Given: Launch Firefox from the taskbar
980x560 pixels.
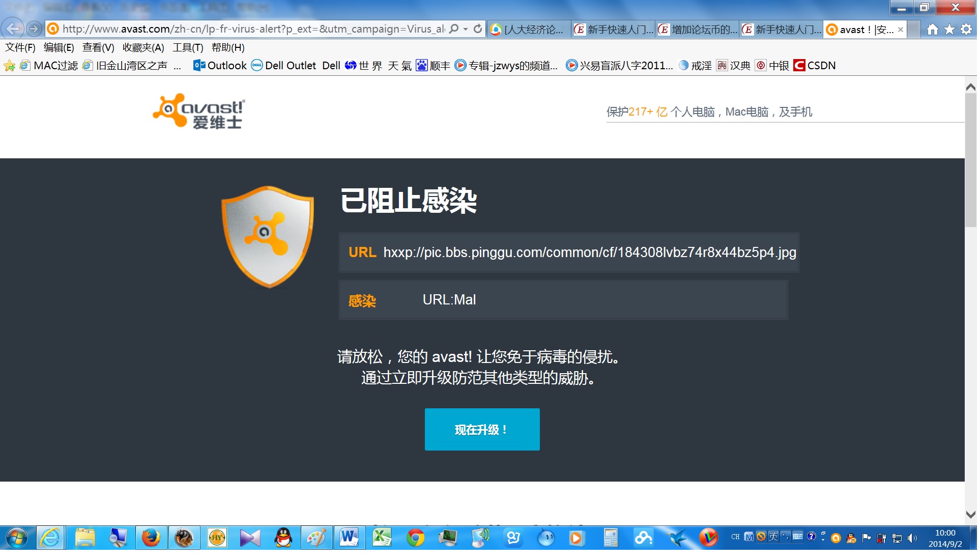Looking at the screenshot, I should point(151,538).
